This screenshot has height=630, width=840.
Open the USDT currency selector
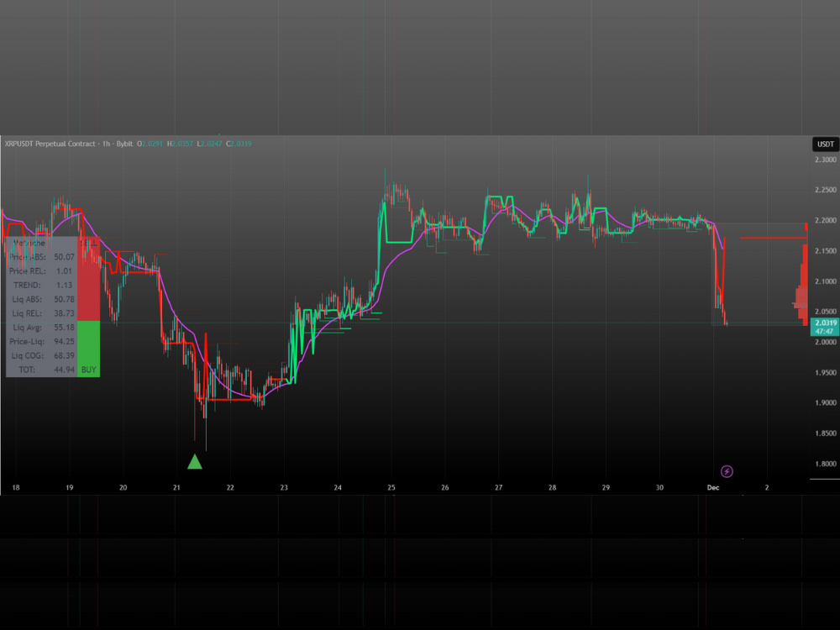click(x=826, y=144)
